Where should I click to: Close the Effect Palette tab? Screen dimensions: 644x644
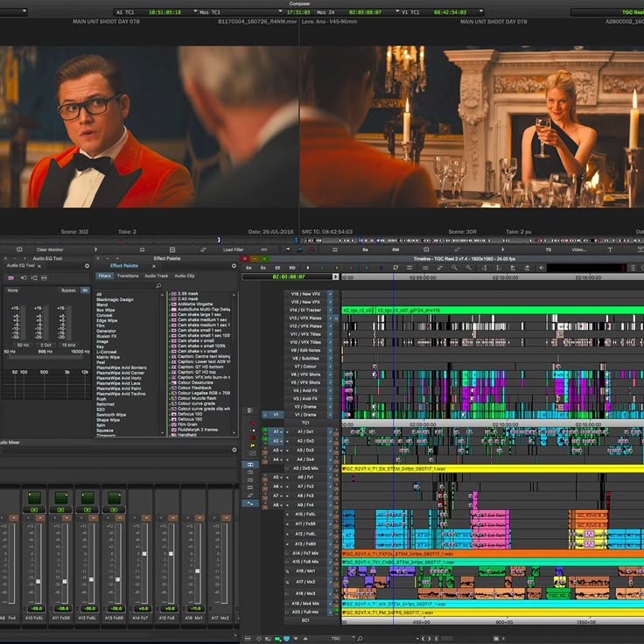tap(154, 266)
